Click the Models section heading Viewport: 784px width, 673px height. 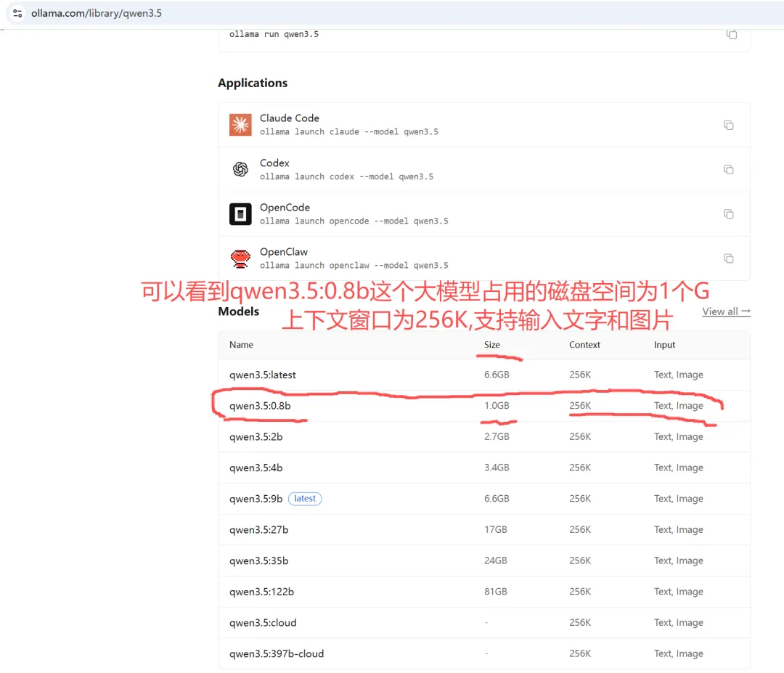click(x=239, y=311)
